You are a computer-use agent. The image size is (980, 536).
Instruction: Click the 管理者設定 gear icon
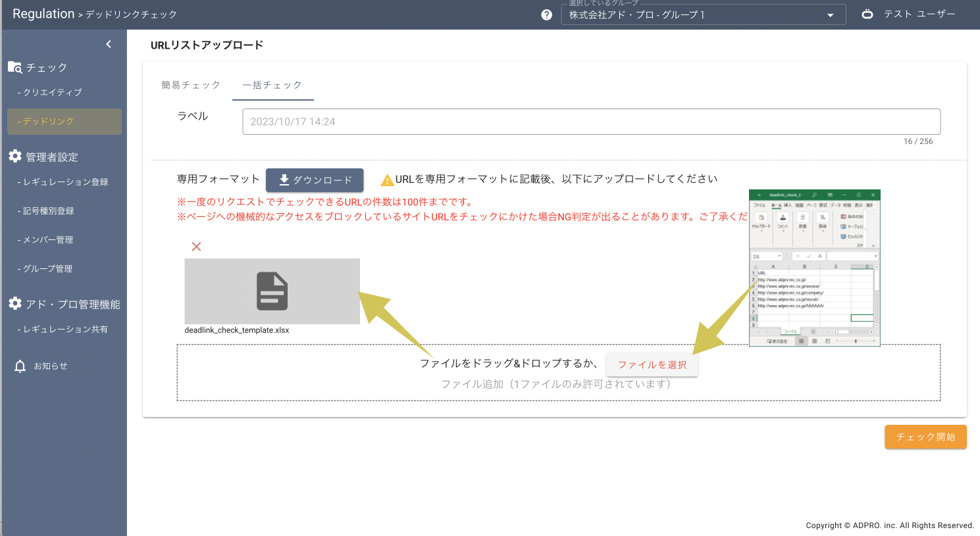coord(15,156)
